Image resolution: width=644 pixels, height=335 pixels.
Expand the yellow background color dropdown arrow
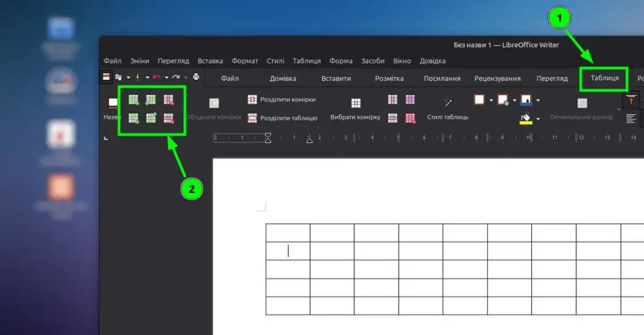538,118
